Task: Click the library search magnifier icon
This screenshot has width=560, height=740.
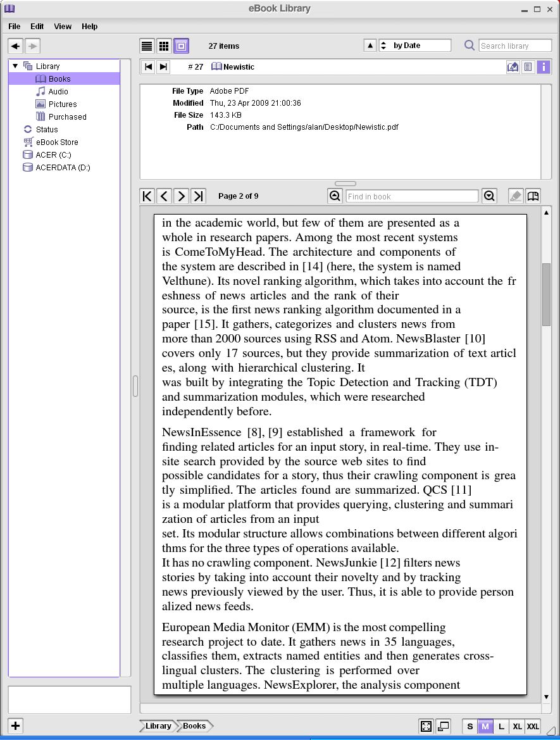Action: point(470,46)
